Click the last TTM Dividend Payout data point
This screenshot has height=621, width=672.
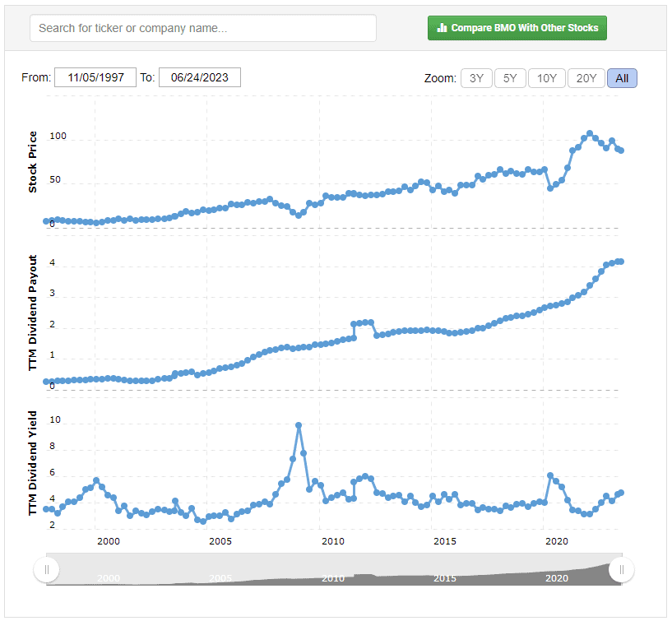click(x=621, y=262)
